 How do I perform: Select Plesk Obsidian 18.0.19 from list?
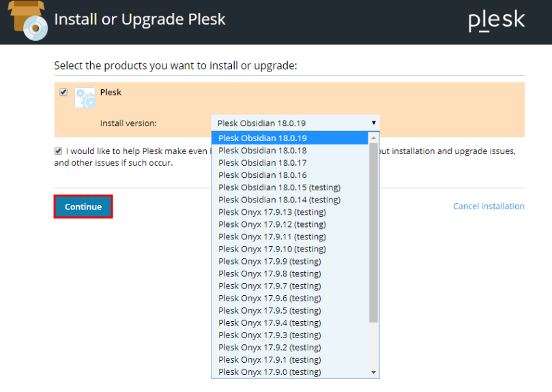[x=290, y=138]
